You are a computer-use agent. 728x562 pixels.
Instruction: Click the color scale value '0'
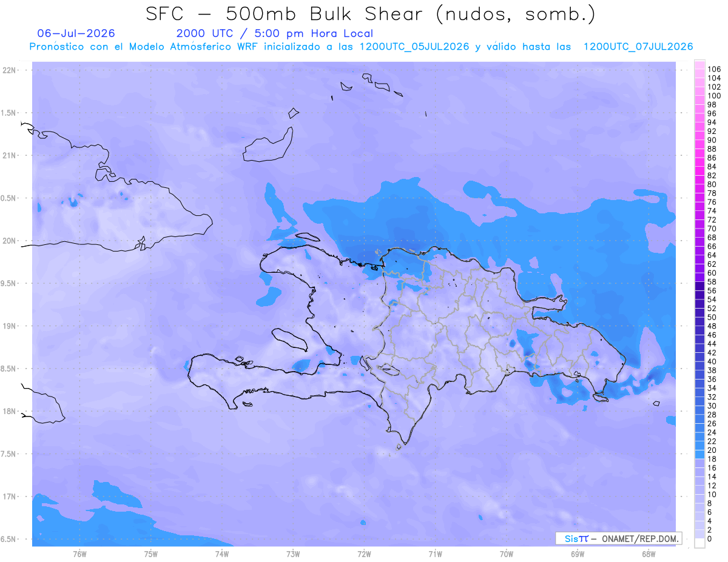(x=710, y=539)
